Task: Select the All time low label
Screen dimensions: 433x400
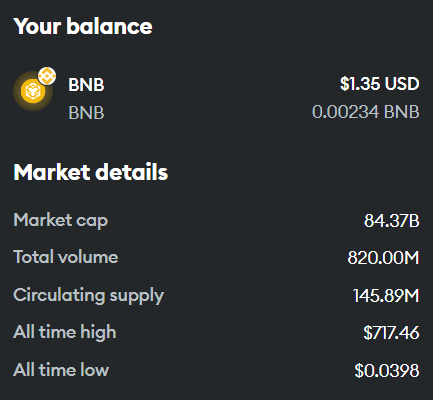Action: (61, 370)
